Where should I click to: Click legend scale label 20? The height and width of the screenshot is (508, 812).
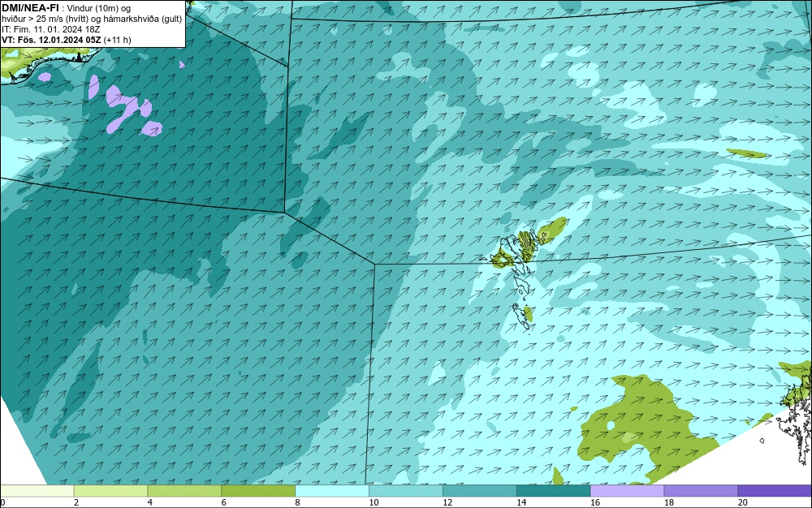click(x=743, y=502)
